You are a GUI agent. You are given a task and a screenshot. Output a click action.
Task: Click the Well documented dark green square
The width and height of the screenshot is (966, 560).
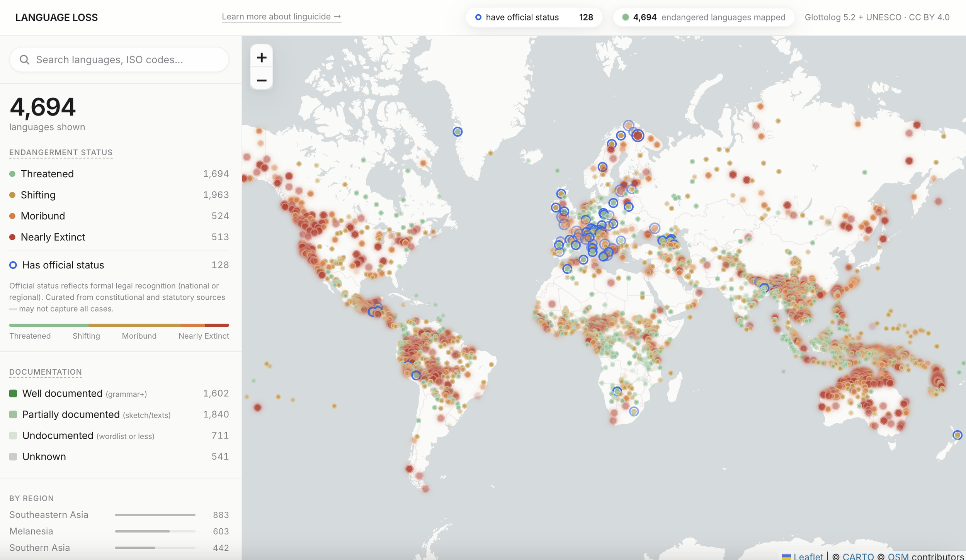click(x=13, y=394)
